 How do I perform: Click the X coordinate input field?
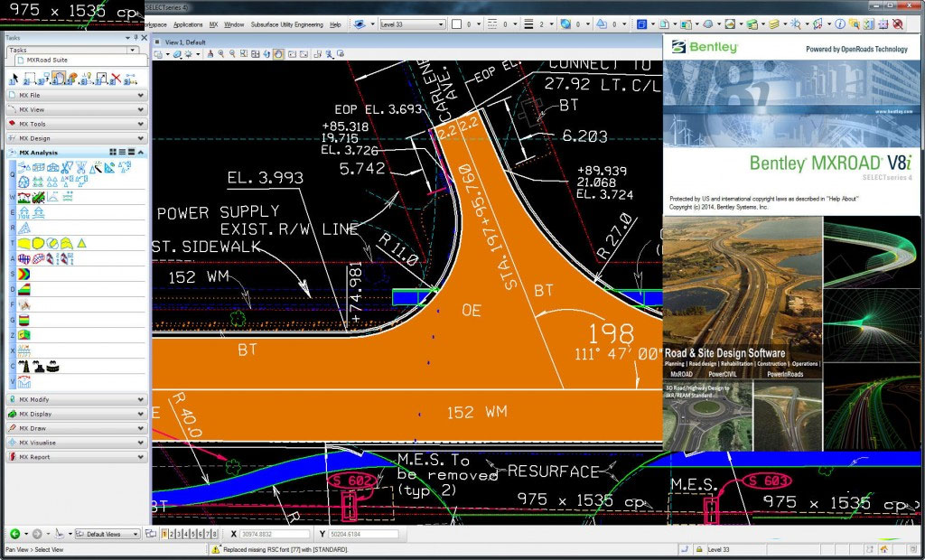[x=275, y=534]
